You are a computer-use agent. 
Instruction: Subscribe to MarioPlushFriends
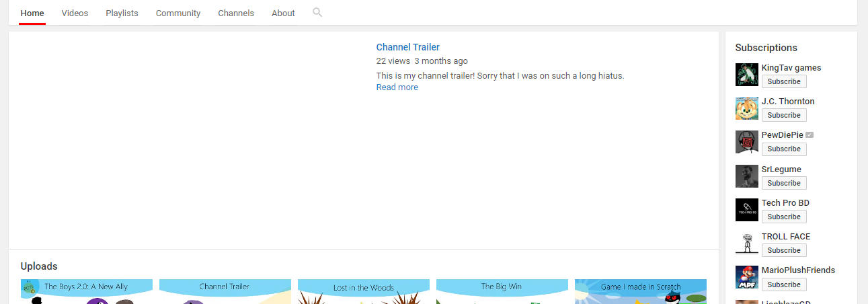click(x=784, y=284)
